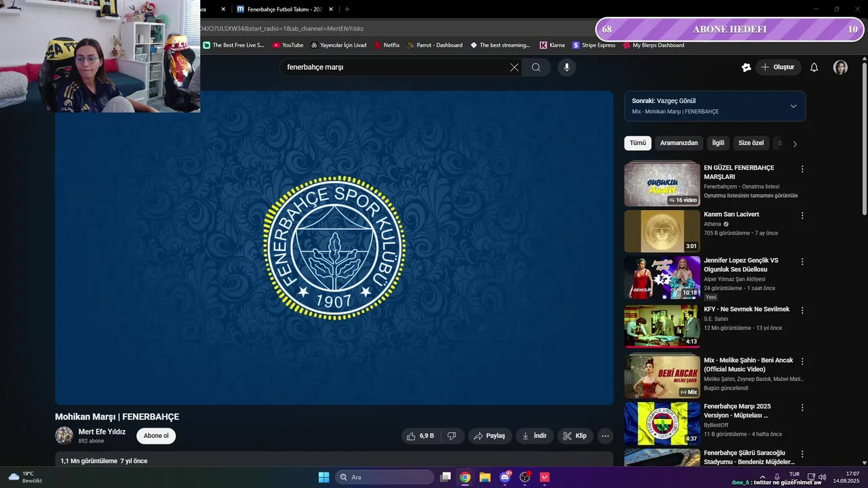Click the Fenerbahçe video player
Viewport: 868px width, 488px height.
tap(334, 248)
